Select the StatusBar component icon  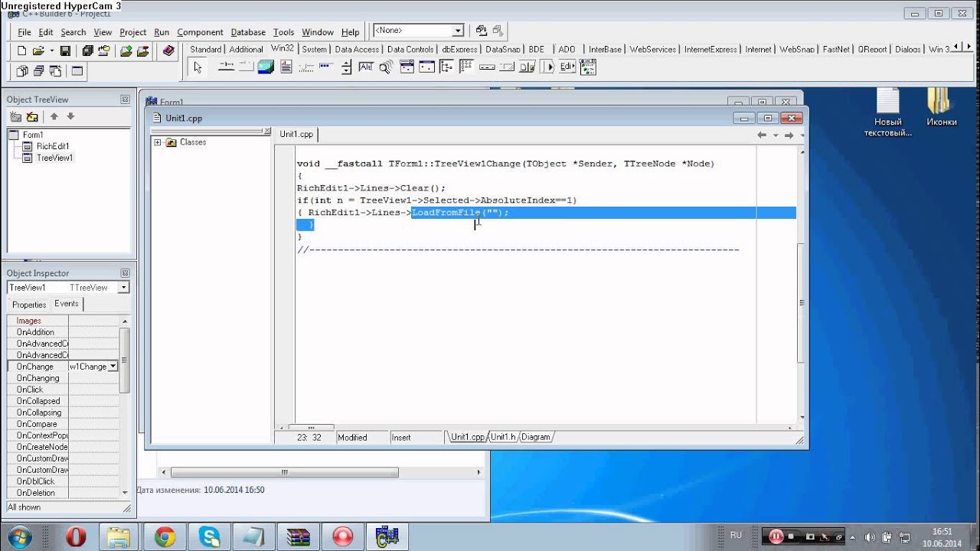[x=507, y=67]
